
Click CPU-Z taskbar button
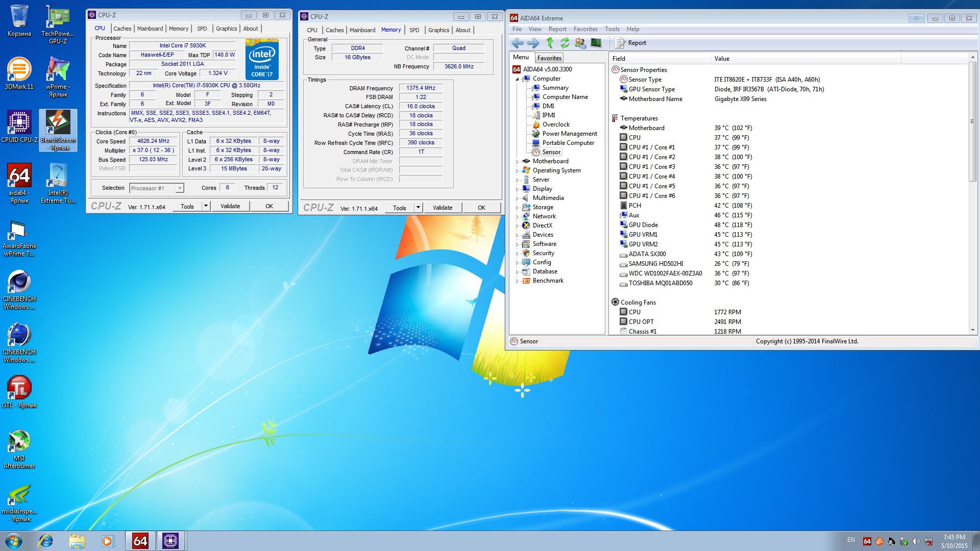click(170, 541)
